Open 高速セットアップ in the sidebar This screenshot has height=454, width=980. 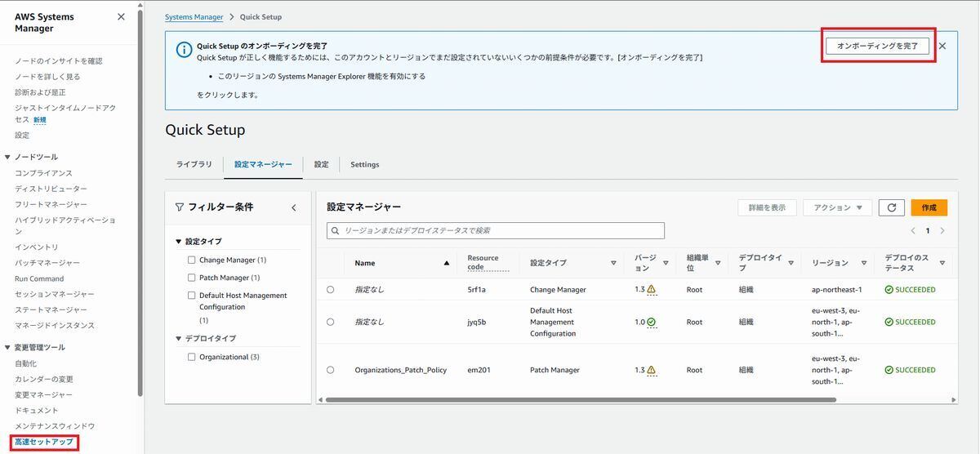click(44, 442)
